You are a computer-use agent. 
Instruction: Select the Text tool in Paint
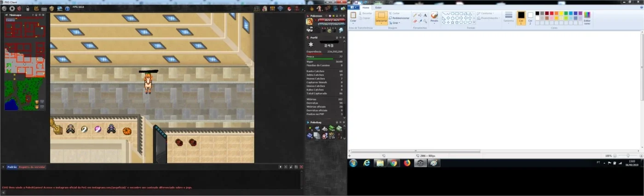(x=425, y=15)
